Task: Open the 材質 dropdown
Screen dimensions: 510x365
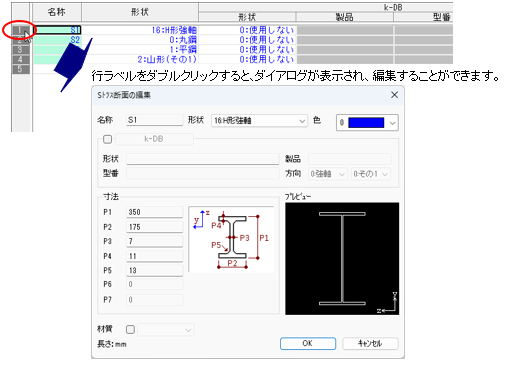Action: 166,330
